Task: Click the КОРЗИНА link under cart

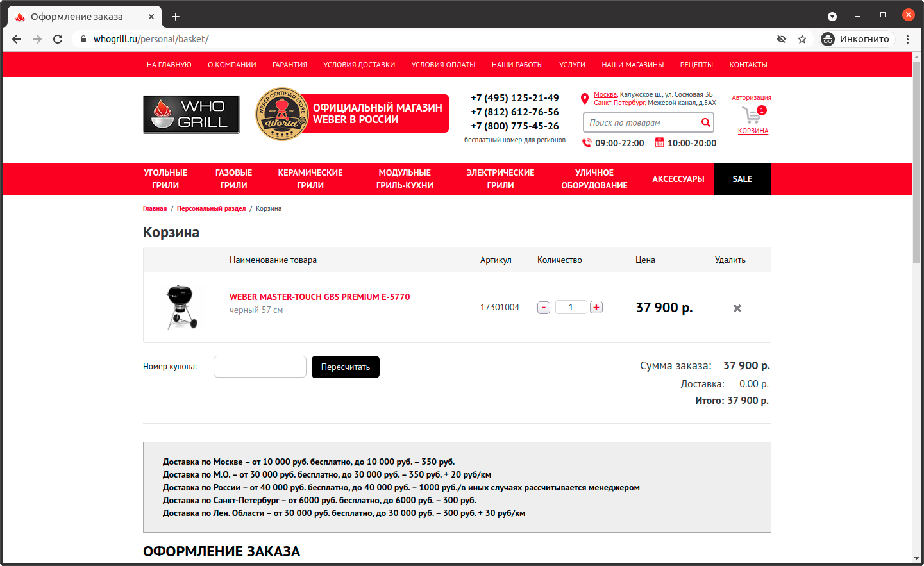Action: click(x=753, y=131)
